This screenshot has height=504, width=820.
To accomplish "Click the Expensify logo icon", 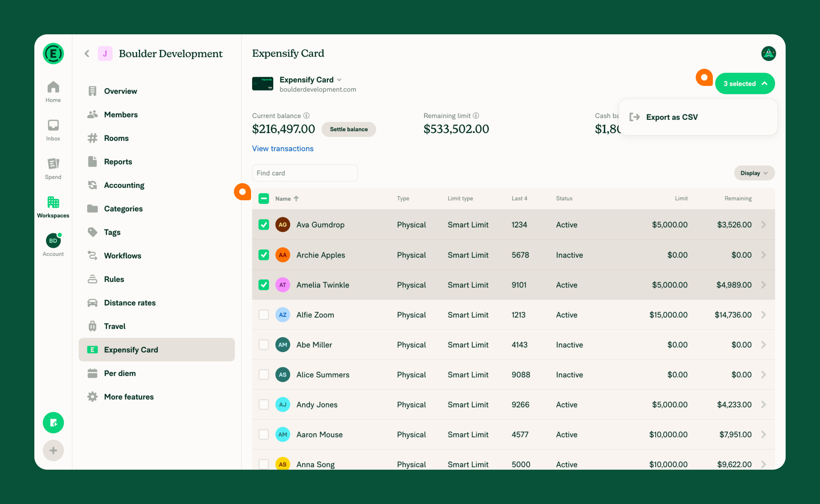I will click(53, 53).
